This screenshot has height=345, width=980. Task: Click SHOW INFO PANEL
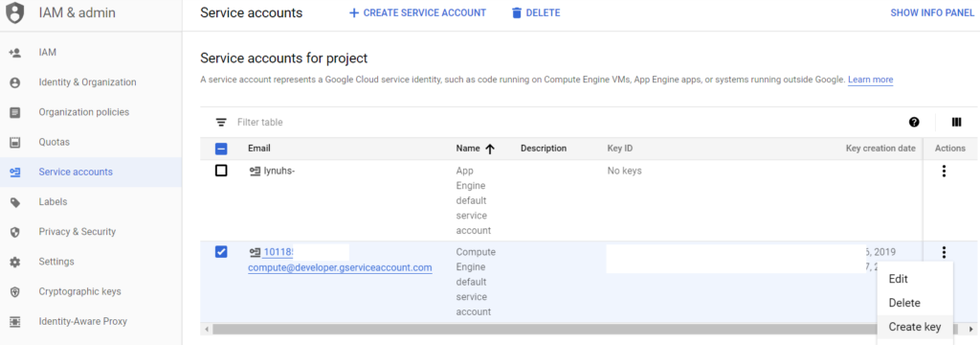pyautogui.click(x=932, y=13)
